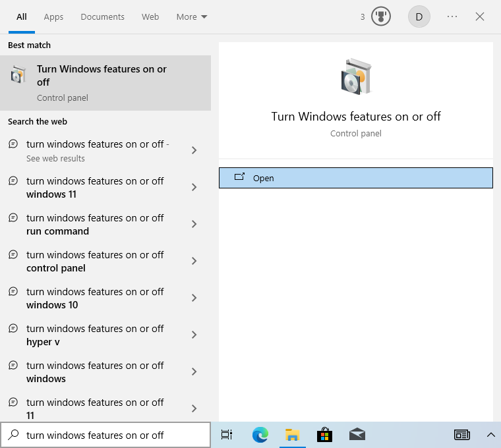Open the Mail app from the taskbar
This screenshot has width=501, height=448.
[x=357, y=435]
